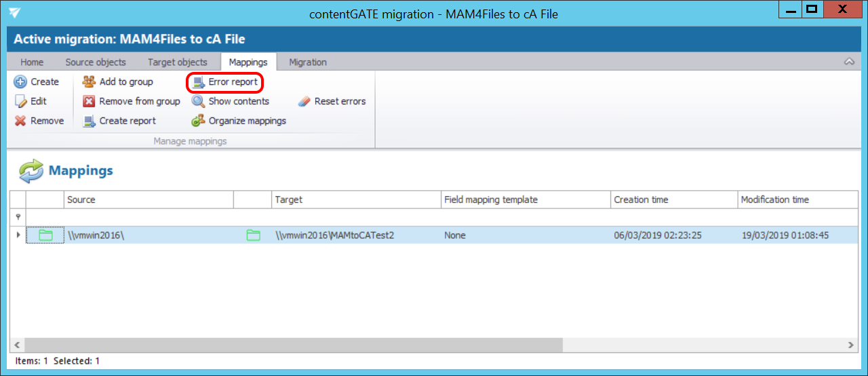Click the Create mapping icon
868x376 pixels.
(x=20, y=81)
